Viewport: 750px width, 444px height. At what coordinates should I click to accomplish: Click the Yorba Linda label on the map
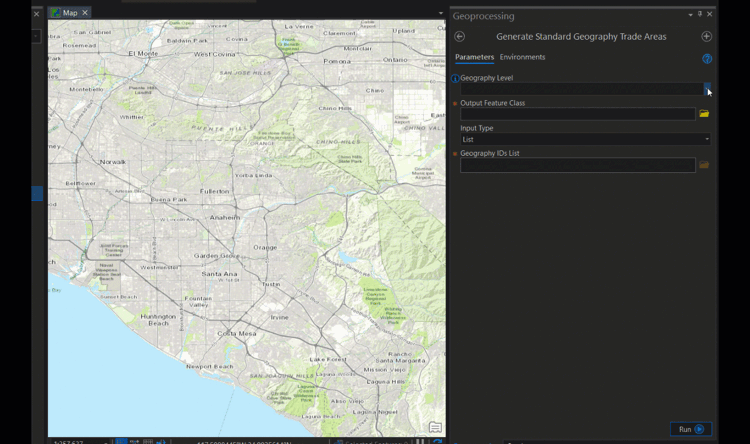click(x=254, y=175)
